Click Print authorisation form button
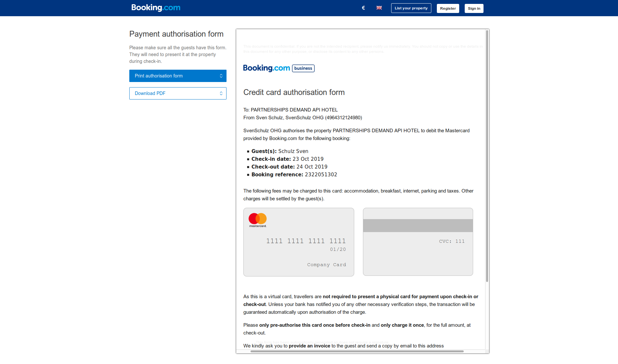 point(178,76)
